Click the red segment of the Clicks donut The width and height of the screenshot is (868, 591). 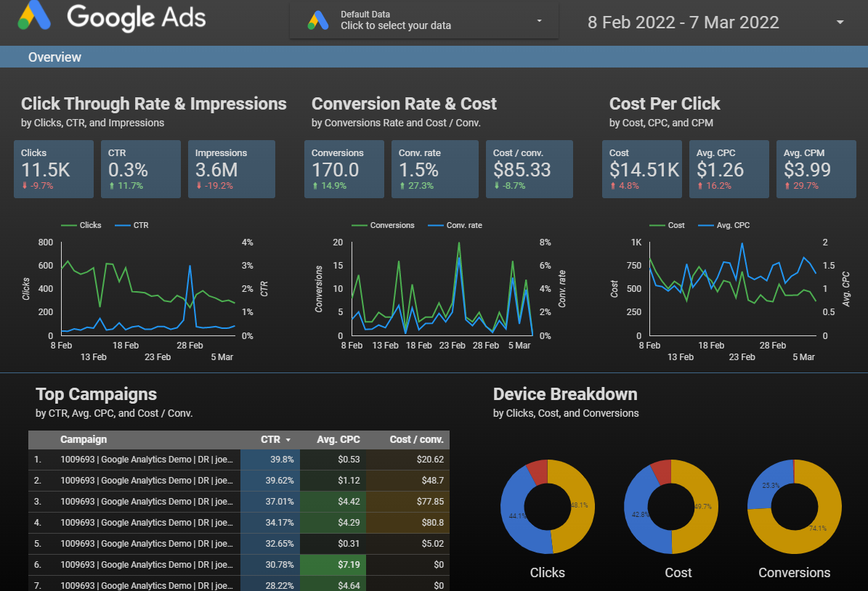(x=538, y=471)
